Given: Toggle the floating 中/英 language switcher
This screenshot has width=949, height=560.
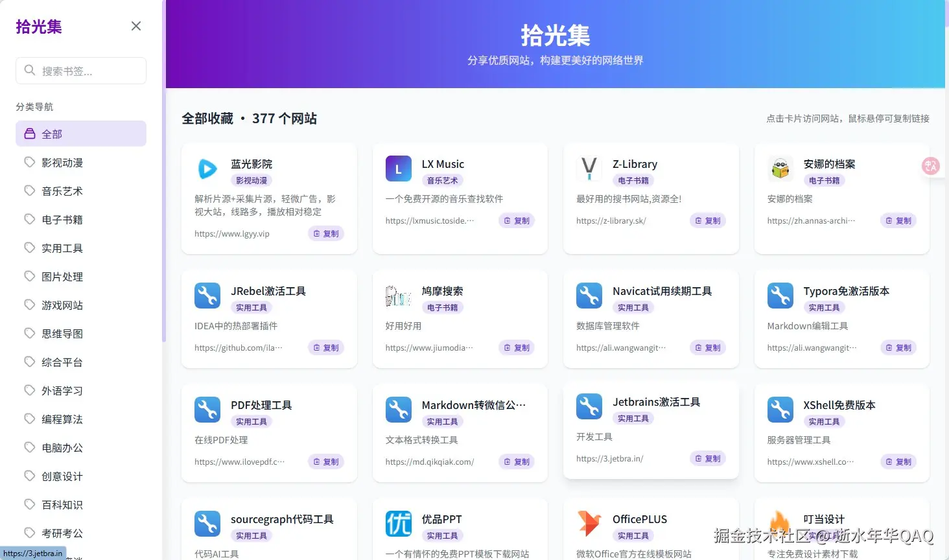Looking at the screenshot, I should tap(930, 166).
